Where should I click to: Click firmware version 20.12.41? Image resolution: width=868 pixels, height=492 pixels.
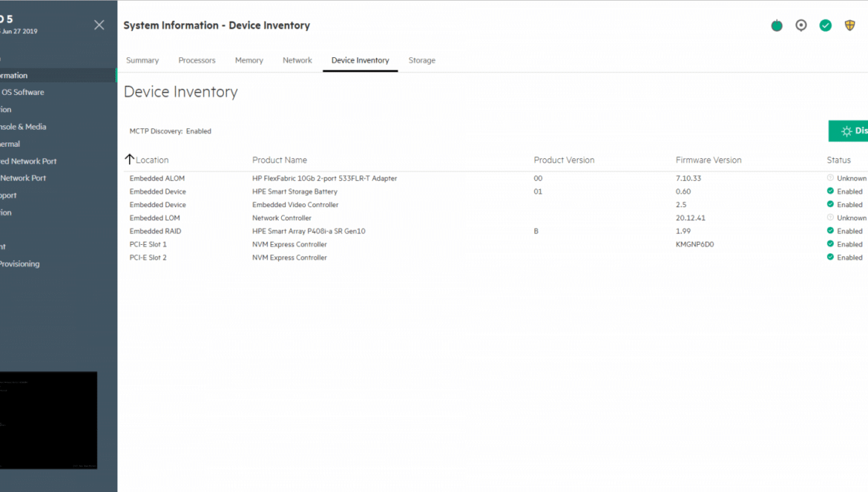tap(690, 218)
